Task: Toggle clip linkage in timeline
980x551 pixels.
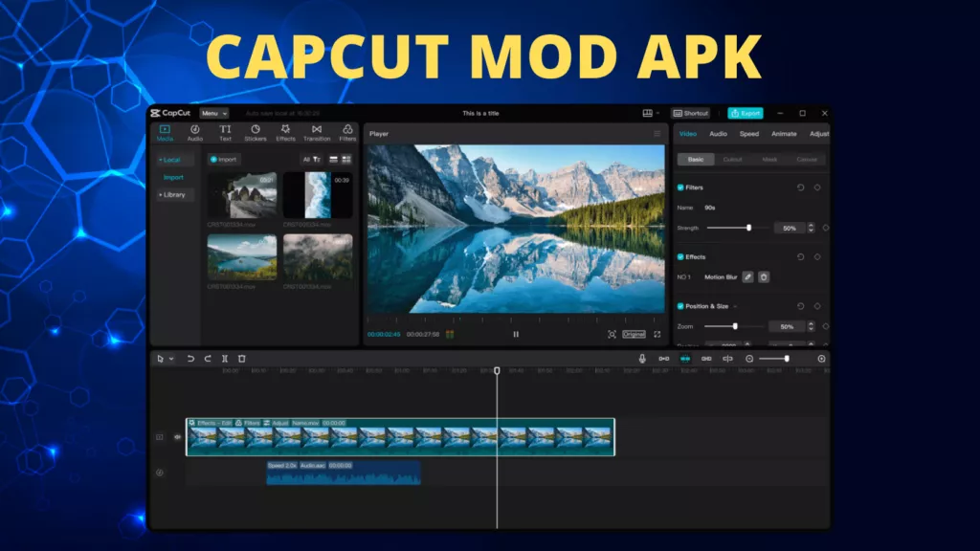Action: [706, 359]
